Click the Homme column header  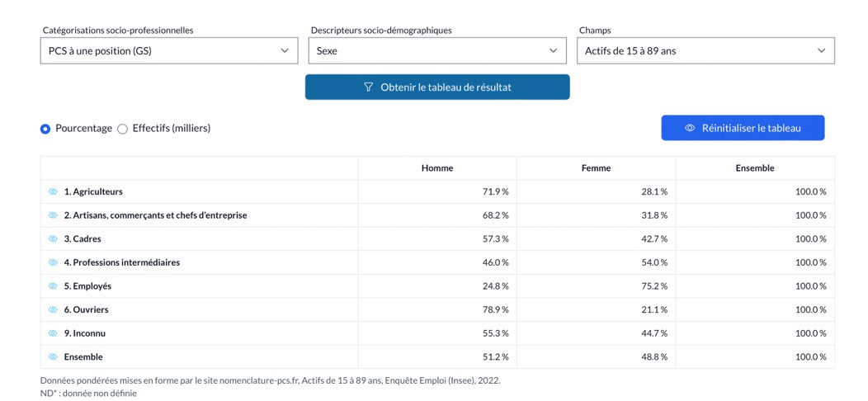(x=437, y=167)
